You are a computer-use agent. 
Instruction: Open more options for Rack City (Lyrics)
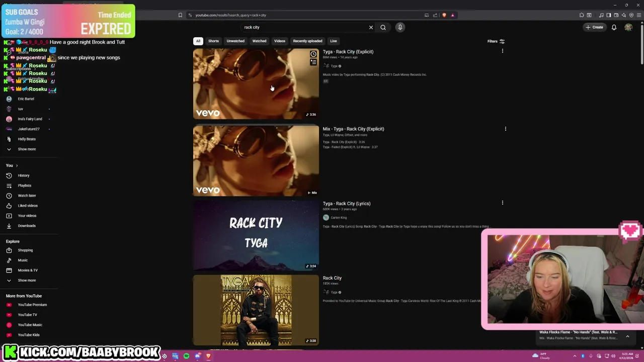click(502, 203)
